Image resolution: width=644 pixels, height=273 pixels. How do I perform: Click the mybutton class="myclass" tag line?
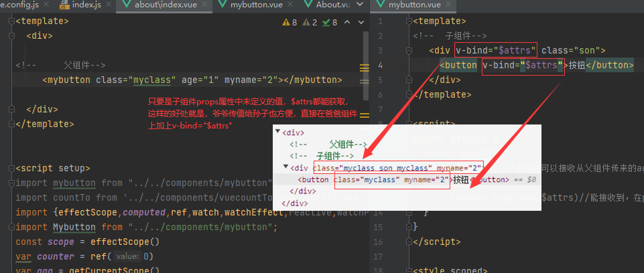pyautogui.click(x=192, y=80)
